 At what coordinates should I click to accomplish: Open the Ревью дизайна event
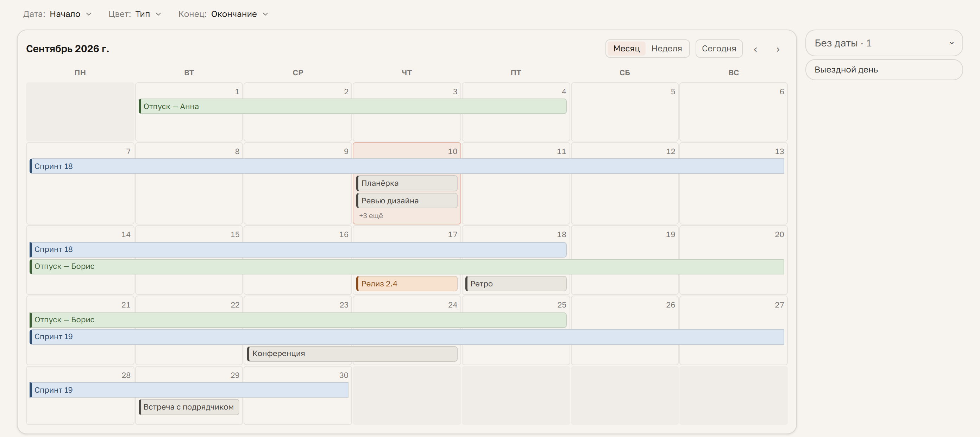[407, 201]
